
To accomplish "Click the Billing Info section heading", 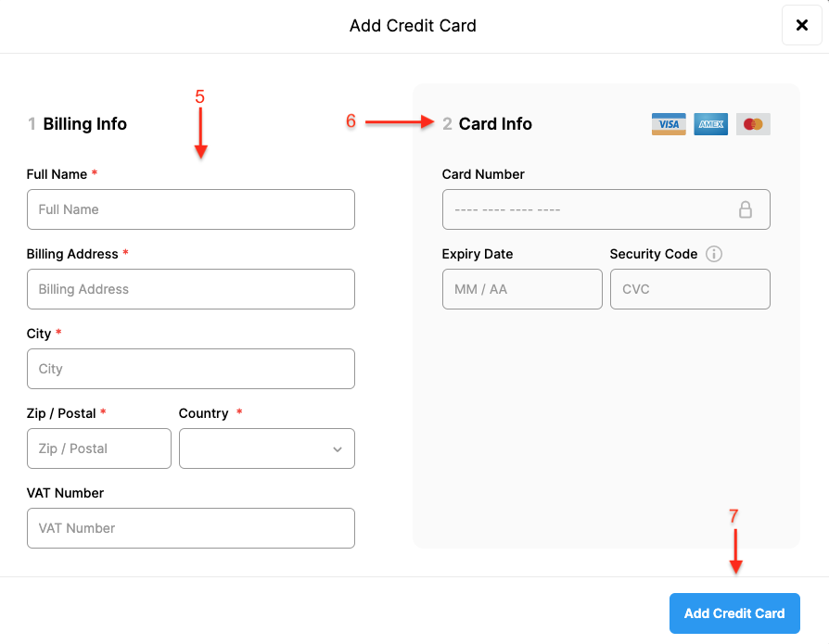I will click(84, 124).
